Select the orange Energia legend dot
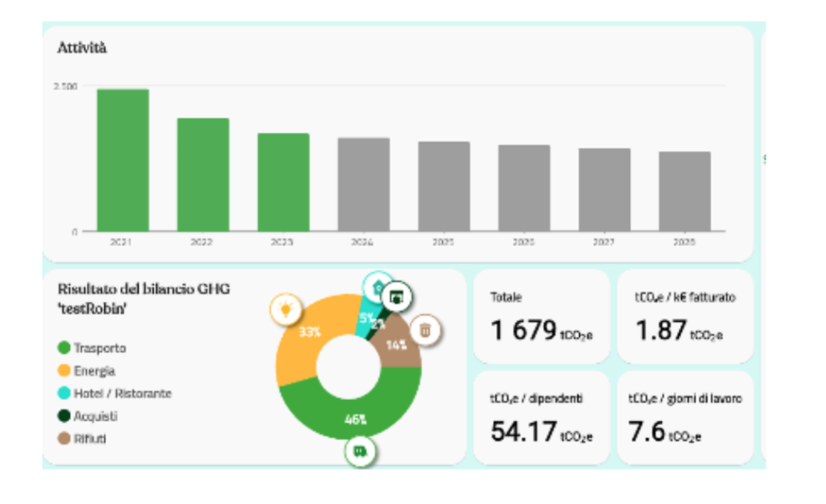826x504 pixels. 64,370
